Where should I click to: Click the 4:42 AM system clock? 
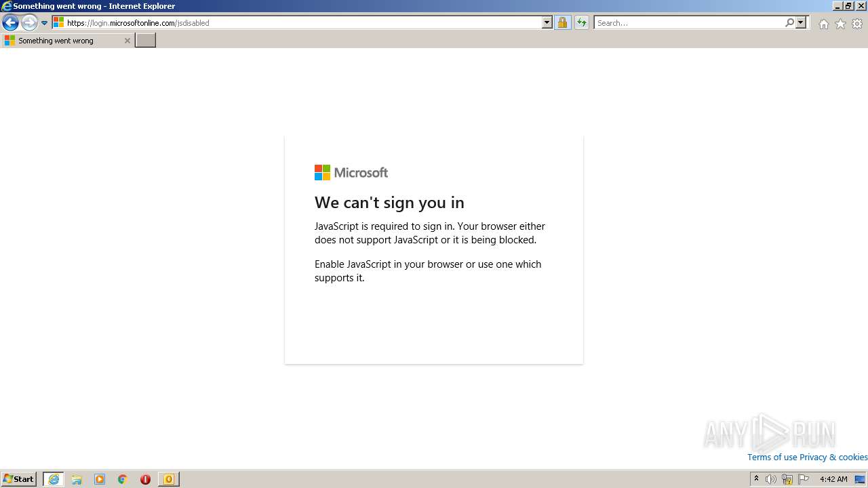(x=833, y=479)
